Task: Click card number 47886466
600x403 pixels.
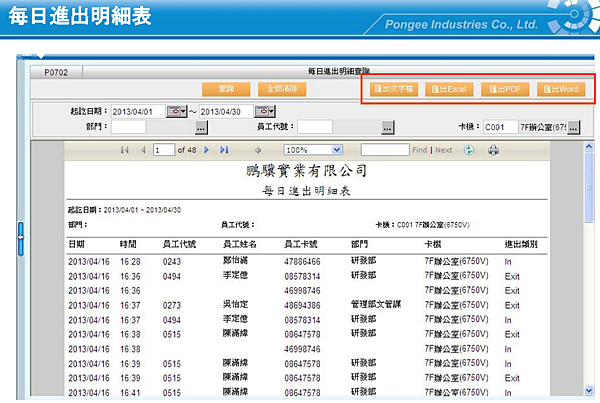Action: [x=302, y=262]
